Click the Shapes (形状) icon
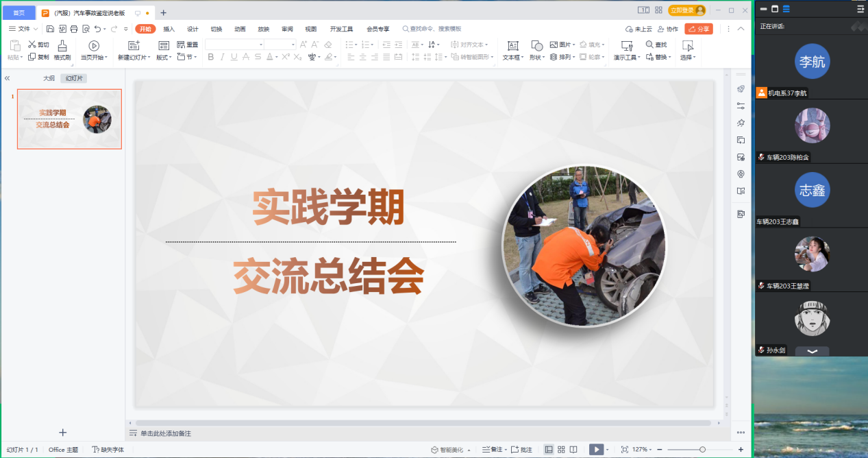The image size is (868, 458). pyautogui.click(x=536, y=46)
